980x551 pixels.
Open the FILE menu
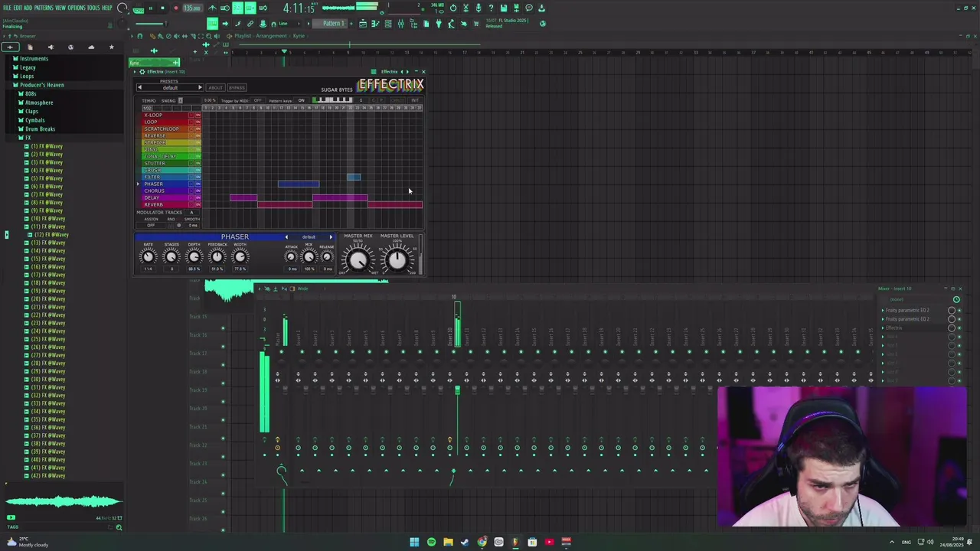8,8
